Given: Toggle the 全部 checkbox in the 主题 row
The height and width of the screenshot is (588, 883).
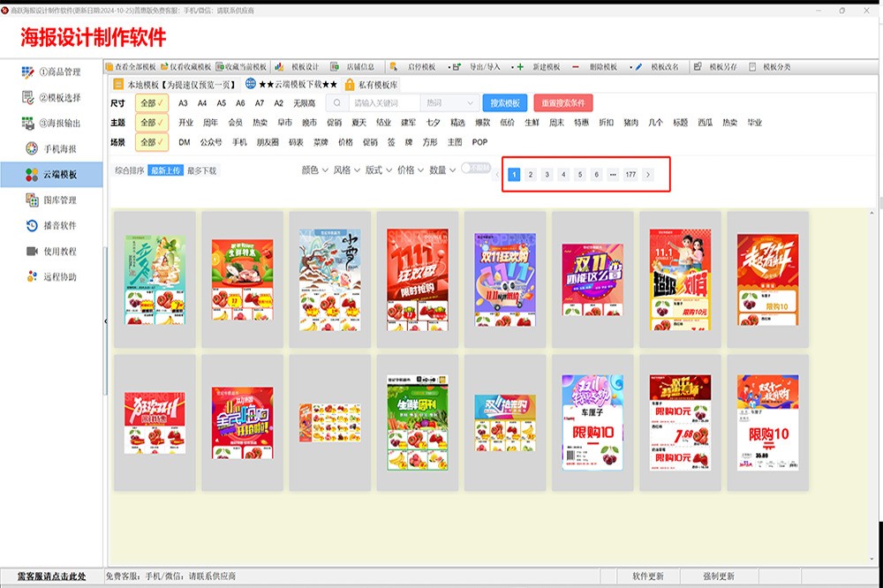Looking at the screenshot, I should pos(151,123).
